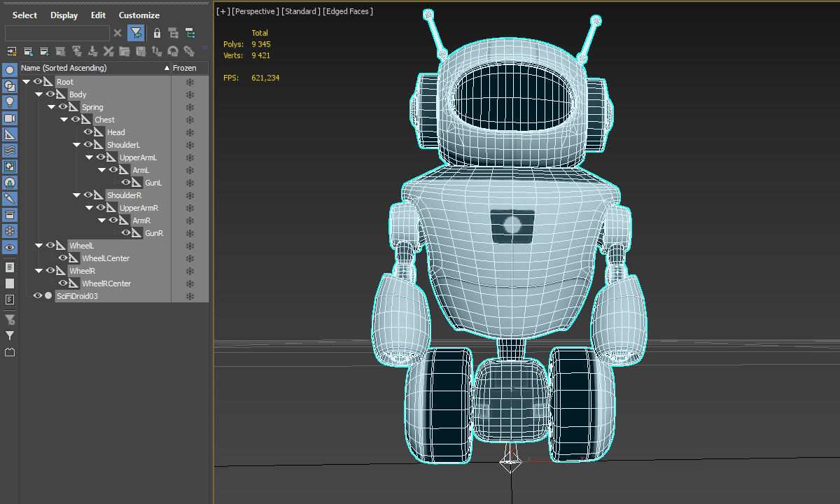Switch to Sort by Hierarchy icon
This screenshot has height=504, width=840.
pyautogui.click(x=173, y=33)
